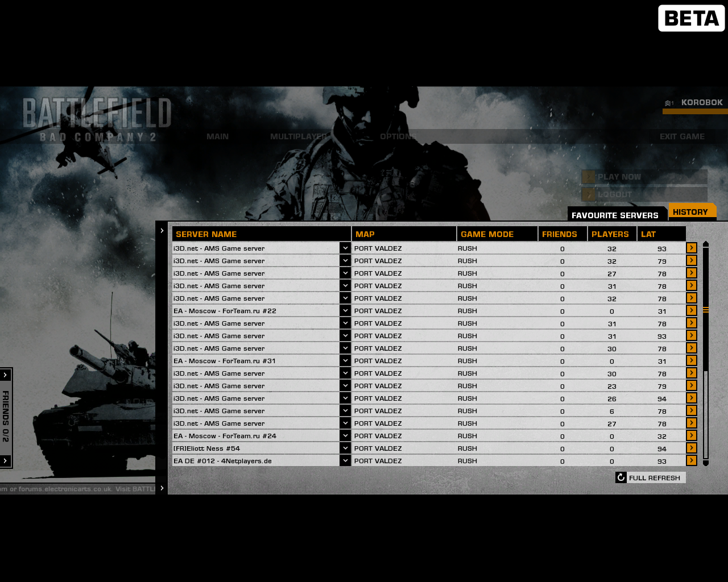Expand details for EA - Moscow - ForTeam.ru #24
728x582 pixels.
[345, 435]
